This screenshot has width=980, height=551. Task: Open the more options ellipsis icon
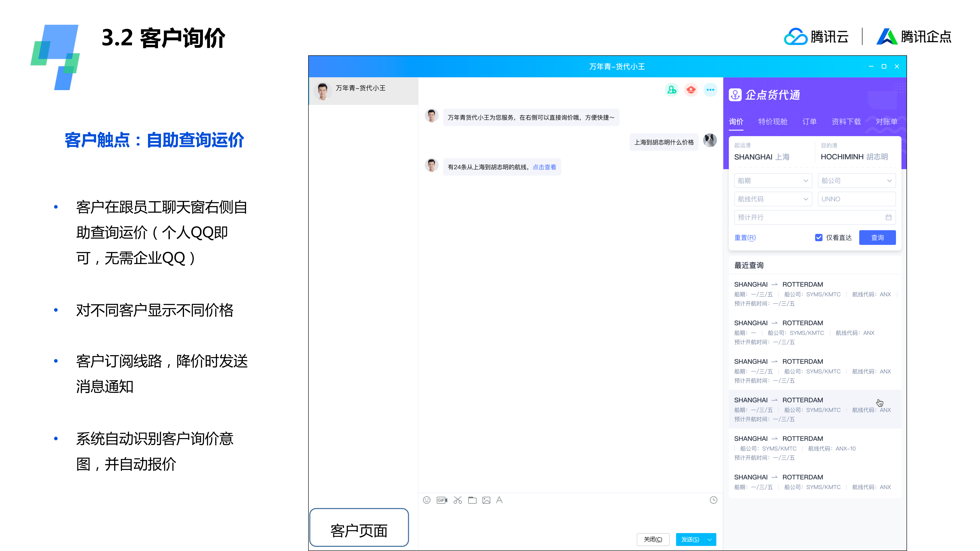(710, 90)
